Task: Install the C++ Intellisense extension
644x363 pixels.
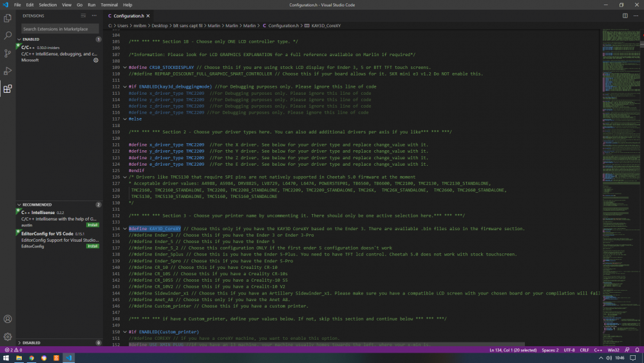Action: pyautogui.click(x=92, y=225)
